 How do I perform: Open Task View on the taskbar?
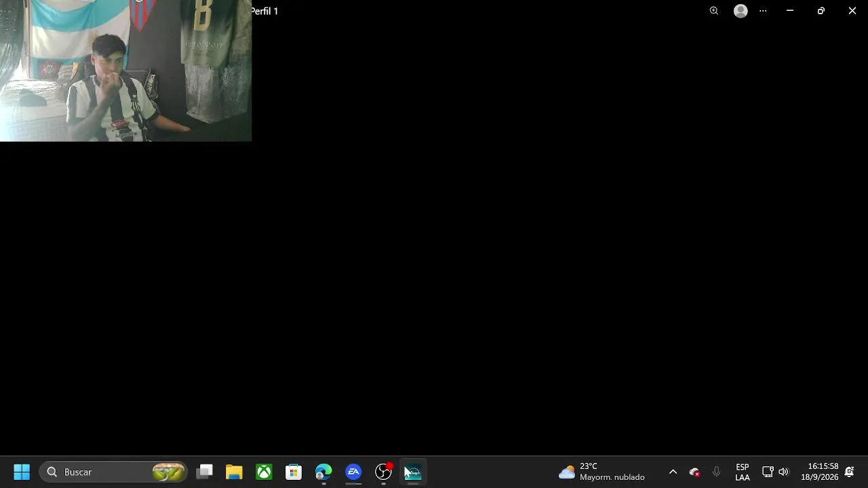point(205,472)
